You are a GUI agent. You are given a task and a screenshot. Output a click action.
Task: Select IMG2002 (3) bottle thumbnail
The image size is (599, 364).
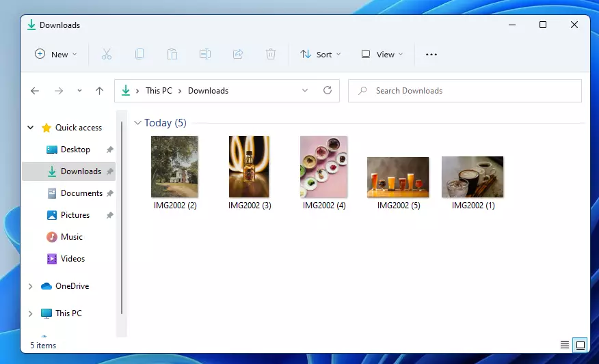249,167
